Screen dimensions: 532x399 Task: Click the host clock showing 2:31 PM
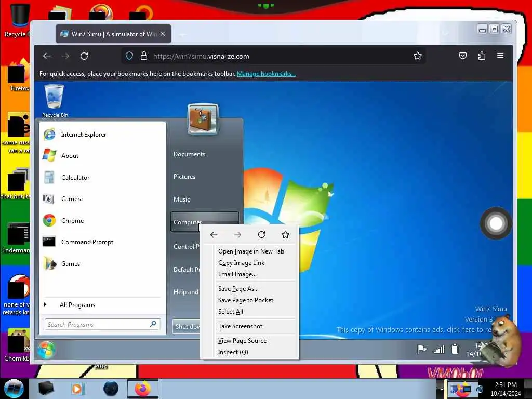[x=506, y=389]
